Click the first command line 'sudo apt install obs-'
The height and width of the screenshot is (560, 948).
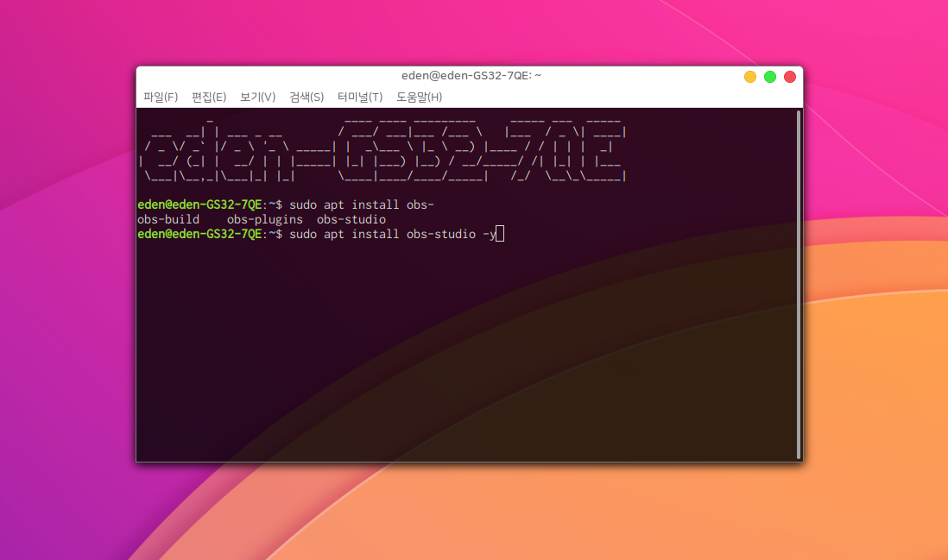tap(286, 204)
